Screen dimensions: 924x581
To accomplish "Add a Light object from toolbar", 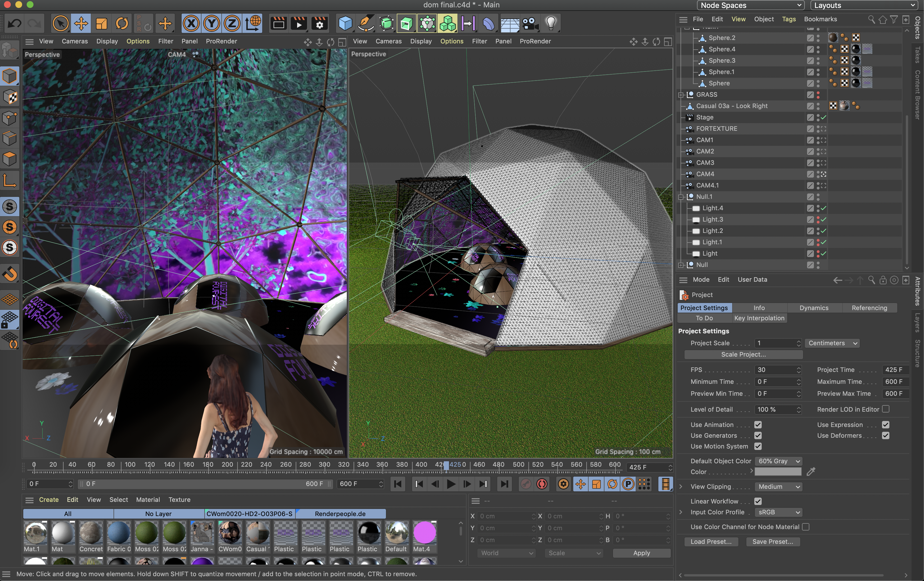I will 551,24.
